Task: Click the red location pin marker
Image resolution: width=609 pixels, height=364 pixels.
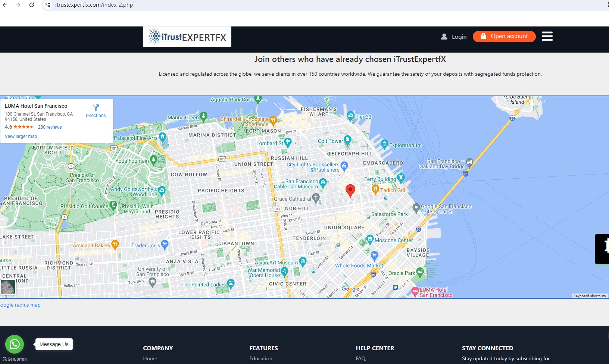Action: [x=350, y=191]
